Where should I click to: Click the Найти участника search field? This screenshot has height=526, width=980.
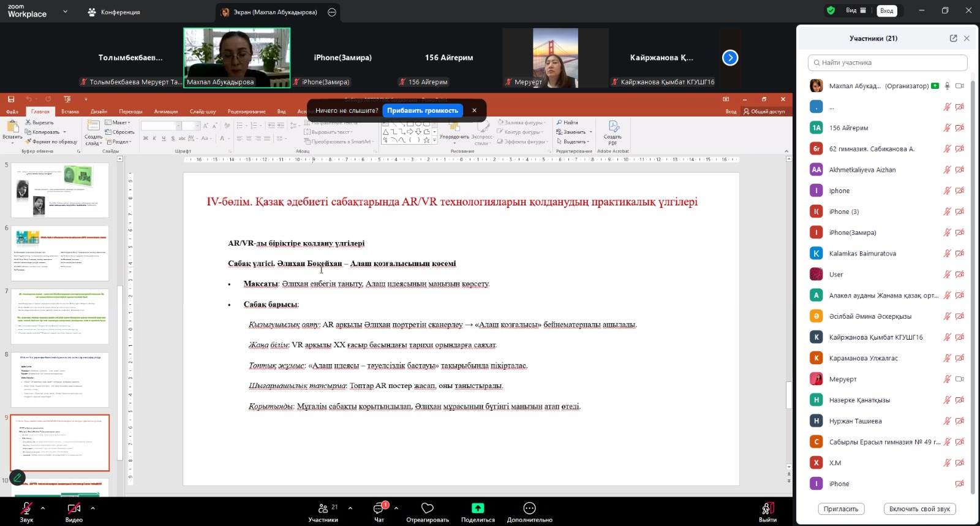[x=888, y=63]
